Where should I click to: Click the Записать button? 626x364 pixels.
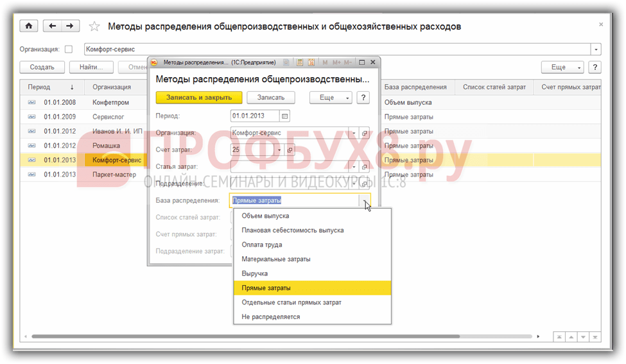point(271,98)
